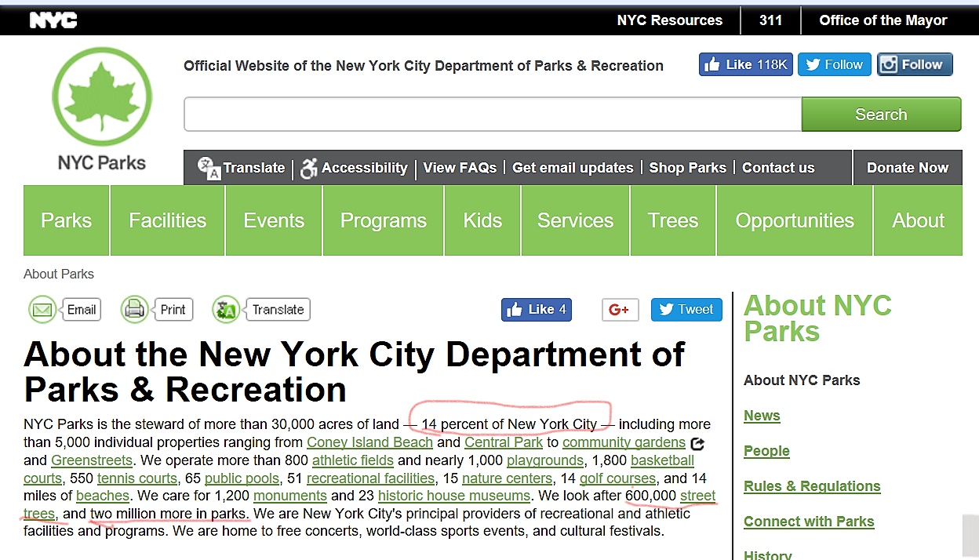Viewport: 979px width, 560px height.
Task: Open Rules & Regulations sidebar link
Action: coord(812,486)
